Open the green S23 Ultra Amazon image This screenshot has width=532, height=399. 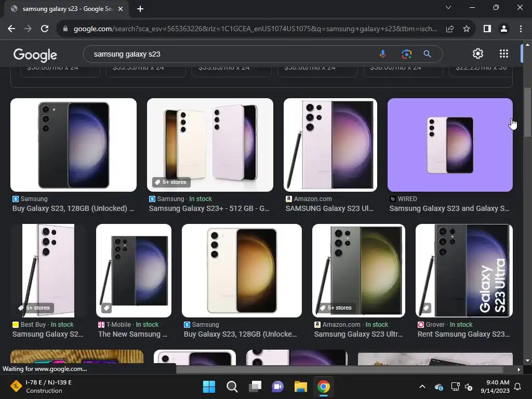click(358, 270)
